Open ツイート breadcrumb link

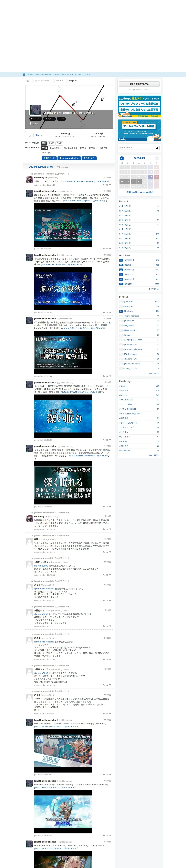coord(59,81)
